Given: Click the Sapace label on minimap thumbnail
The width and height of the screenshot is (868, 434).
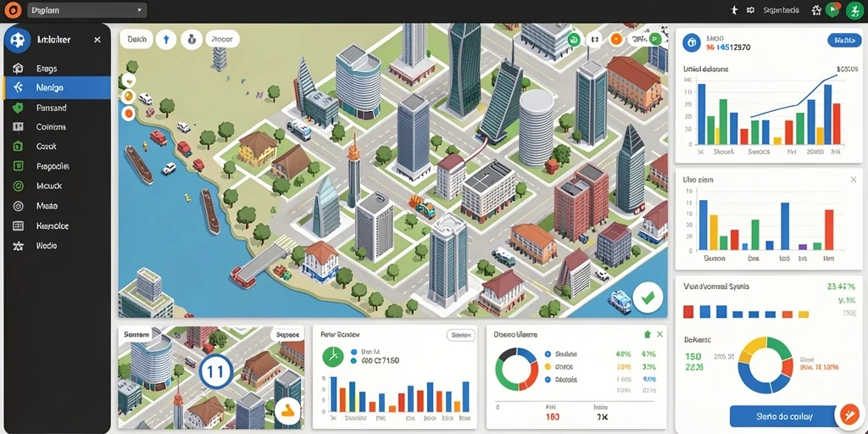Looking at the screenshot, I should [287, 334].
